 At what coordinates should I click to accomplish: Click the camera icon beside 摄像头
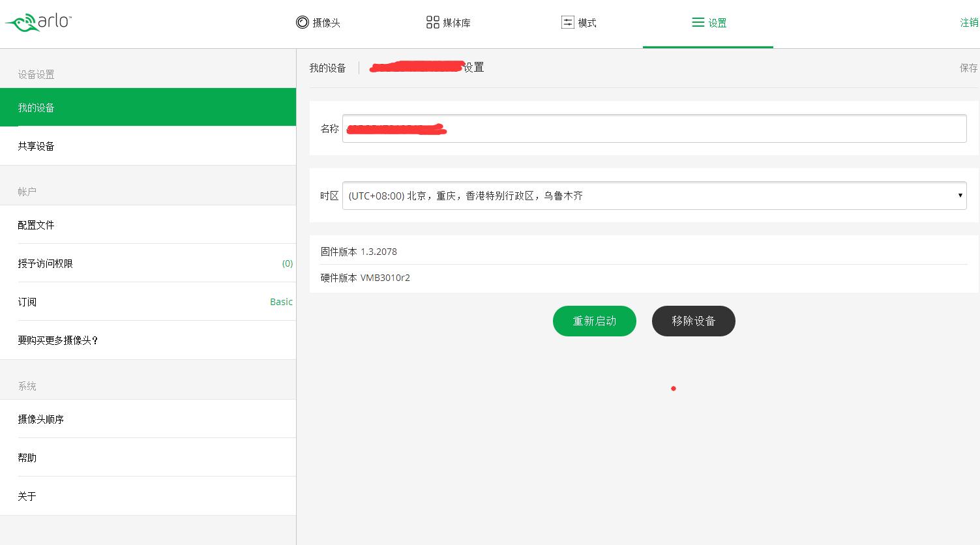(x=303, y=22)
